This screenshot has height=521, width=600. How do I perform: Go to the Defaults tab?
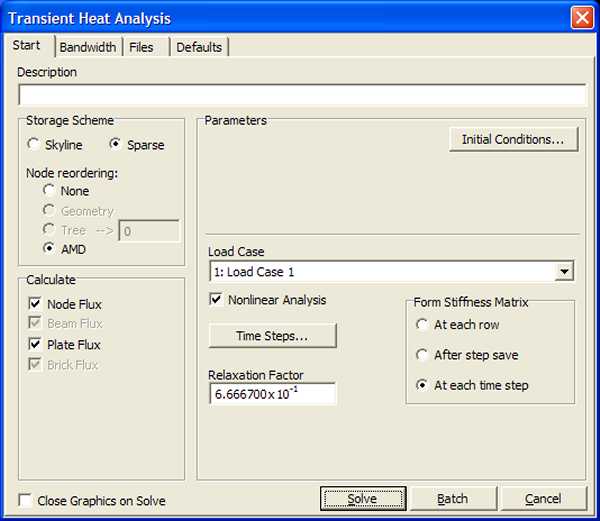[x=199, y=47]
